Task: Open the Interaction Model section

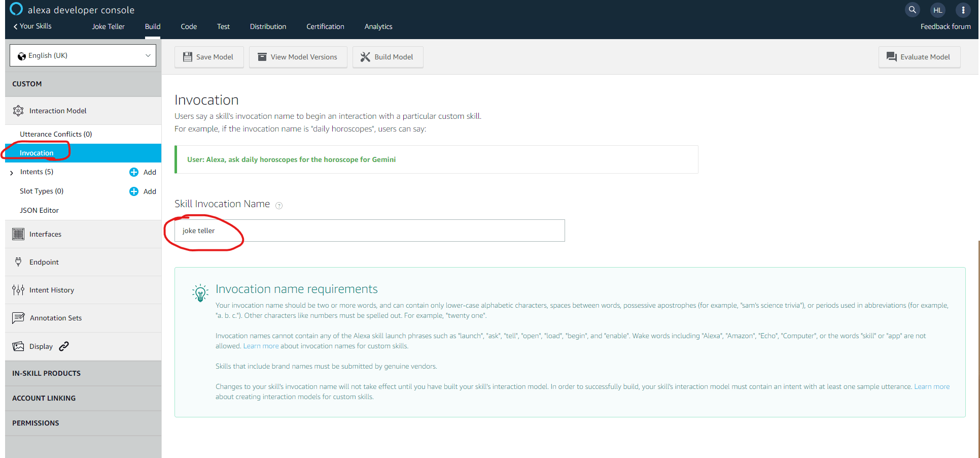Action: tap(58, 111)
